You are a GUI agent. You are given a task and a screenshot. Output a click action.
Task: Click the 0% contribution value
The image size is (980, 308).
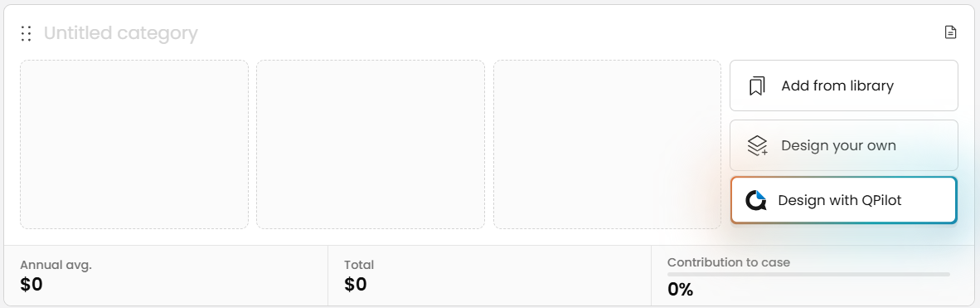click(x=681, y=289)
